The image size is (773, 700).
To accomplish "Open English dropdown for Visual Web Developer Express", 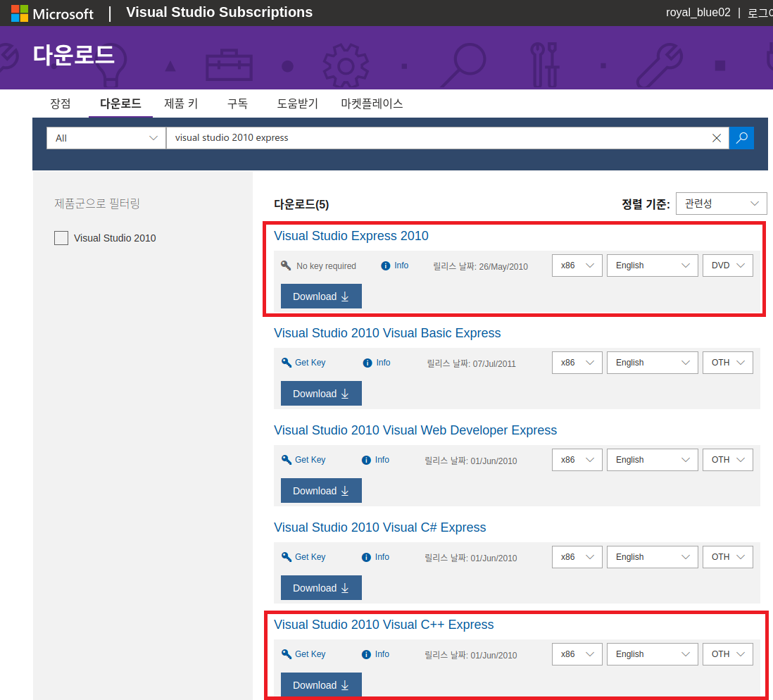I will click(652, 460).
